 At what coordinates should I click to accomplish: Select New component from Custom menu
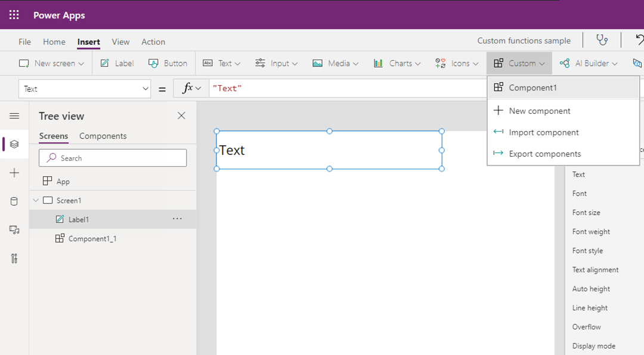538,110
